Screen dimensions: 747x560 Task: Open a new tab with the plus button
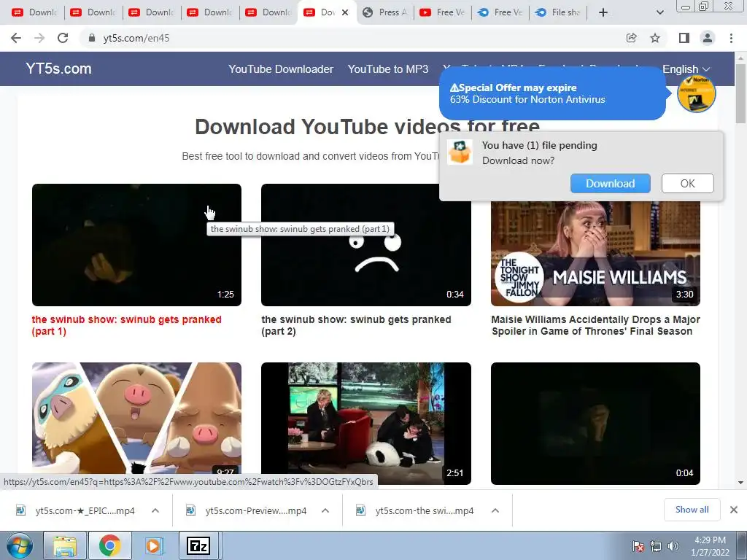pos(603,12)
